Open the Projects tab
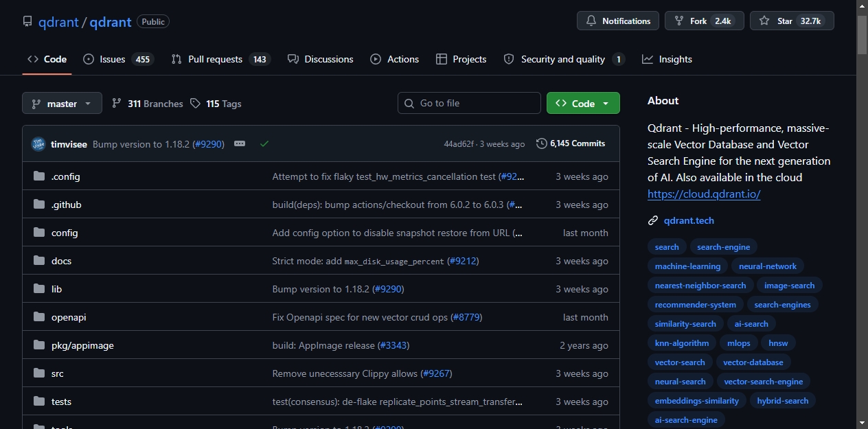 (x=461, y=59)
